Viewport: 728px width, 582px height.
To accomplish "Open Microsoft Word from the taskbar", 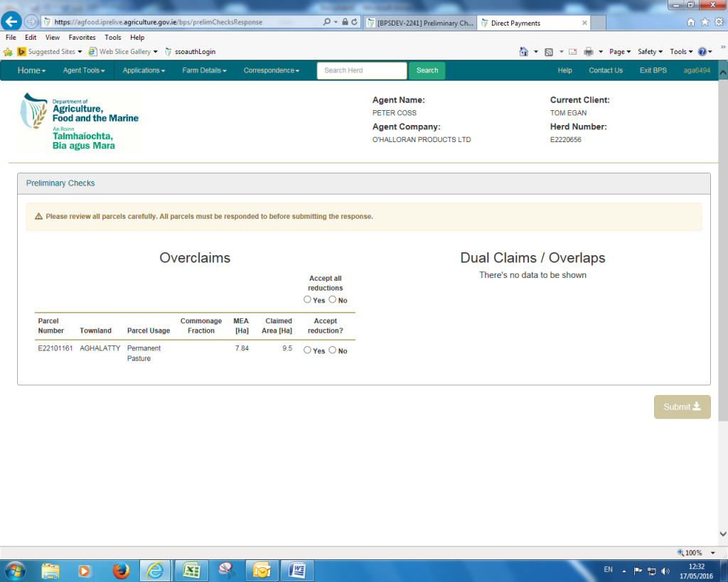I will pyautogui.click(x=297, y=570).
